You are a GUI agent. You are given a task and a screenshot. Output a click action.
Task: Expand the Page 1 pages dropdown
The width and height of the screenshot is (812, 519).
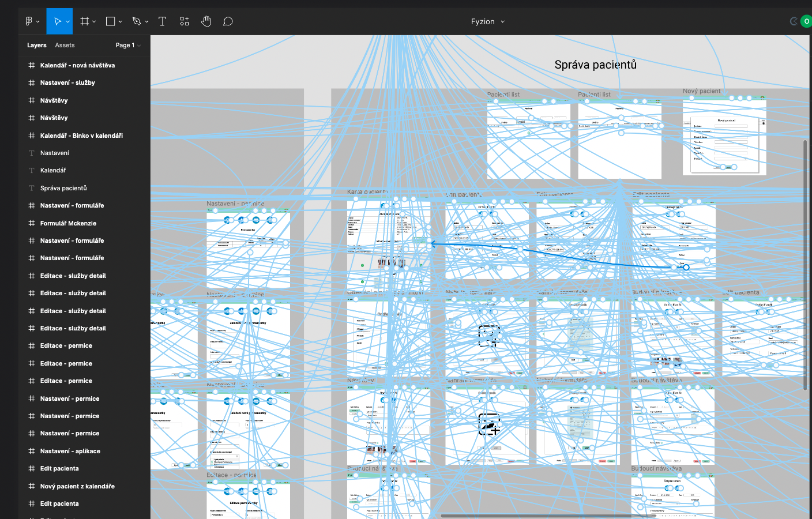pyautogui.click(x=127, y=45)
